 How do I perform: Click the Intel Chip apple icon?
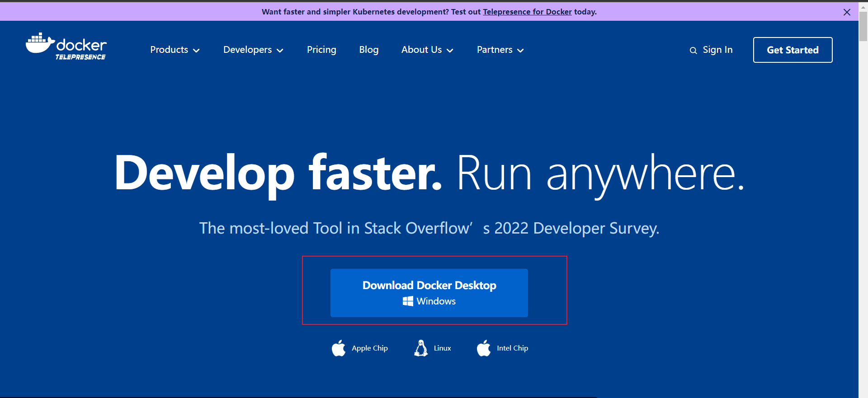tap(484, 348)
